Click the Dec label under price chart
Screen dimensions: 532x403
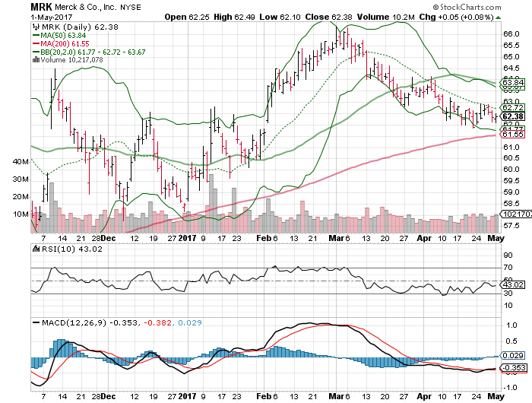coord(108,238)
